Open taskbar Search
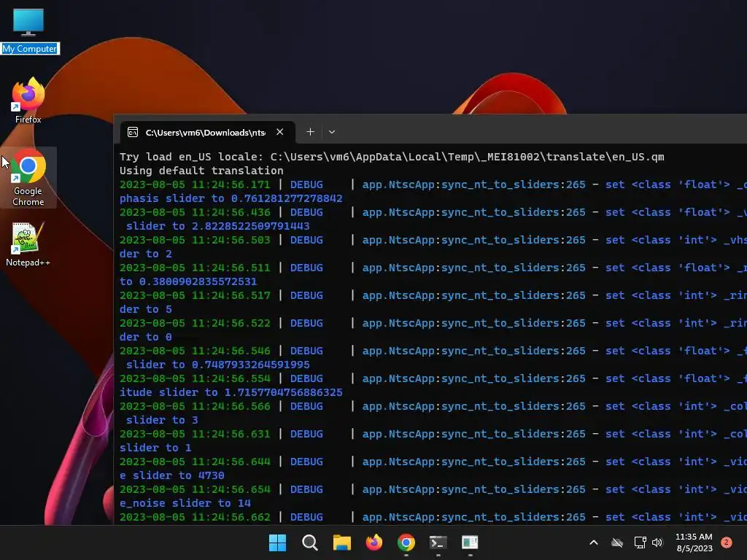Screen dimensions: 747x560 [x=309, y=542]
